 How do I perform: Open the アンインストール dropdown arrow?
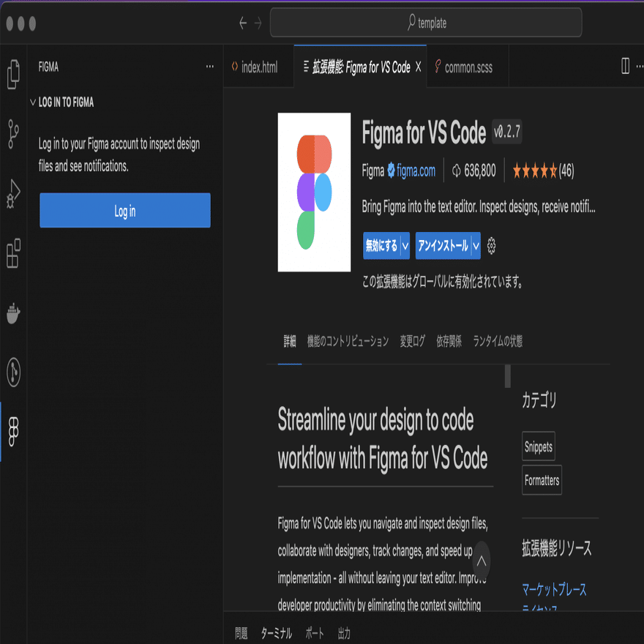click(476, 246)
